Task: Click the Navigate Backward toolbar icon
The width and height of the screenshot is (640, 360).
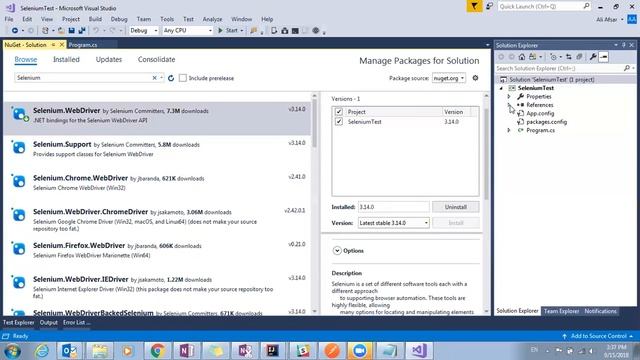Action: coord(15,31)
